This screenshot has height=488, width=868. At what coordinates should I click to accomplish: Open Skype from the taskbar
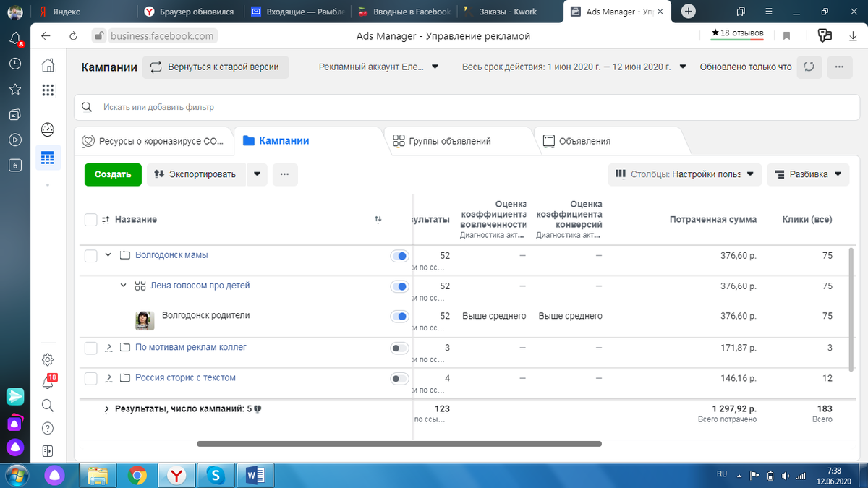coord(214,475)
